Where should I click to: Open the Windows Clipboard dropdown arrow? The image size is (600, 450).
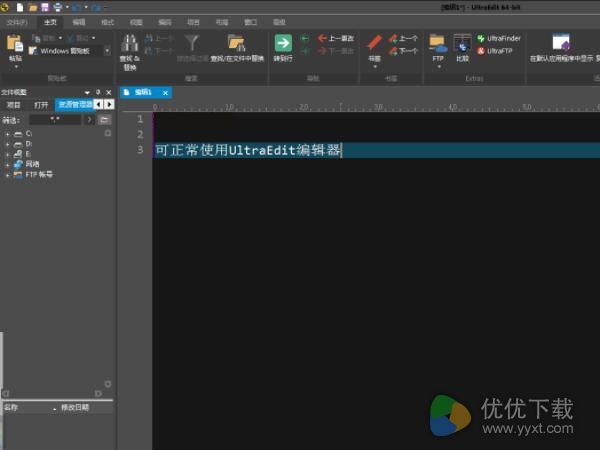[x=107, y=51]
